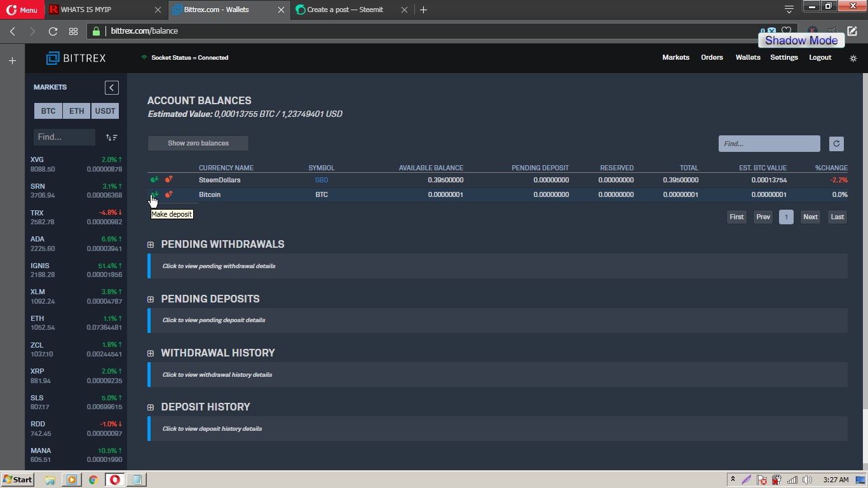Open the Opera tab menu icon

pos(789,10)
